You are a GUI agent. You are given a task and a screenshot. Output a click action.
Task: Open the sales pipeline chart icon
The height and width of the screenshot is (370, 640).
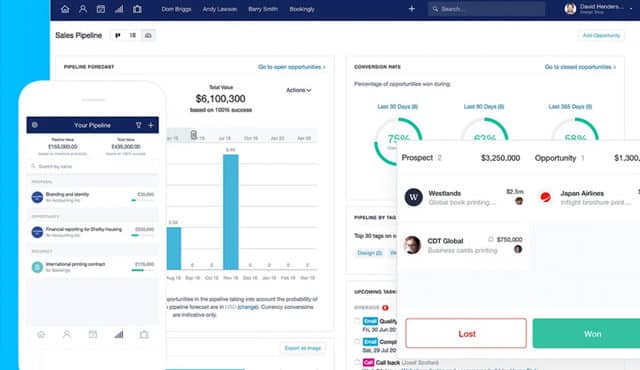click(x=119, y=9)
